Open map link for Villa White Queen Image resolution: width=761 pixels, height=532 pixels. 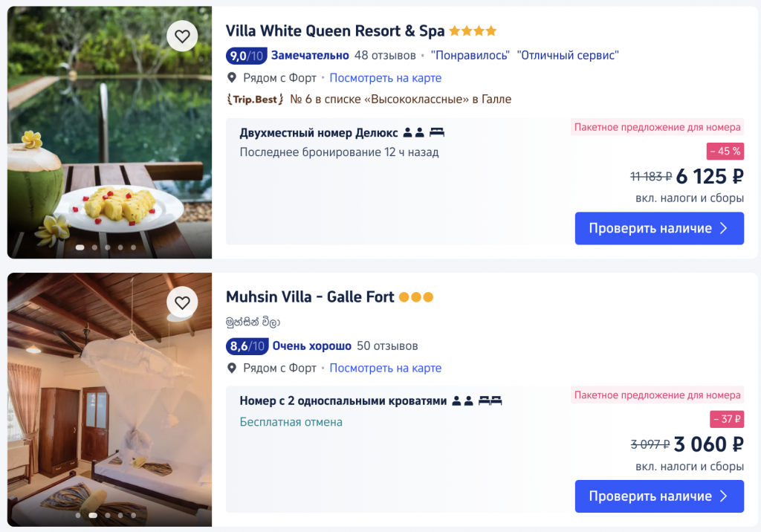[x=385, y=78]
